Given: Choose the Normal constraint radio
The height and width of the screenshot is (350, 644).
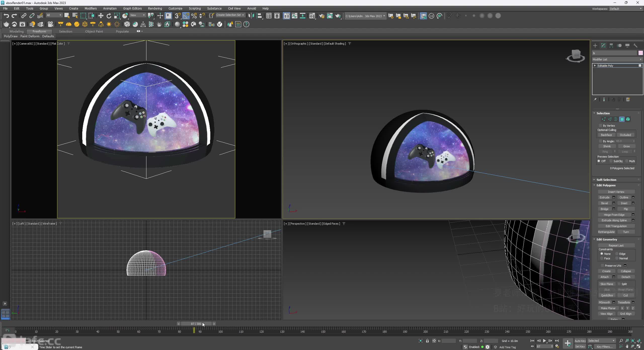Looking at the screenshot, I should [617, 258].
